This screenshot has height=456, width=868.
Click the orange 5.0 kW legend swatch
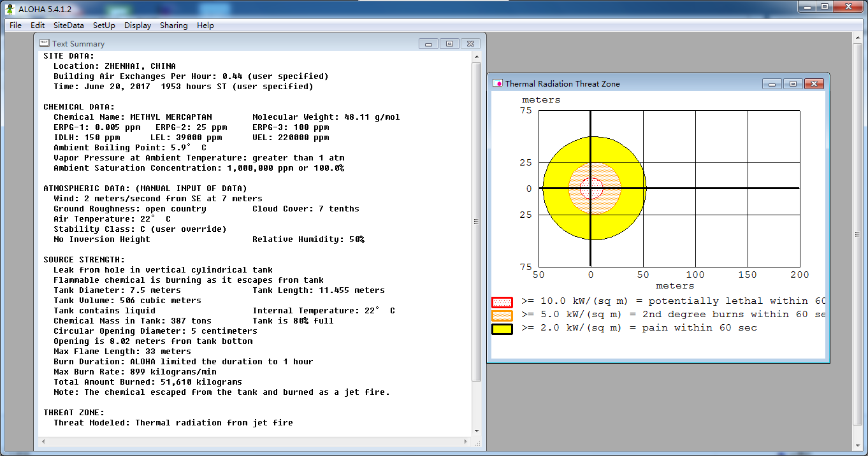tap(502, 315)
